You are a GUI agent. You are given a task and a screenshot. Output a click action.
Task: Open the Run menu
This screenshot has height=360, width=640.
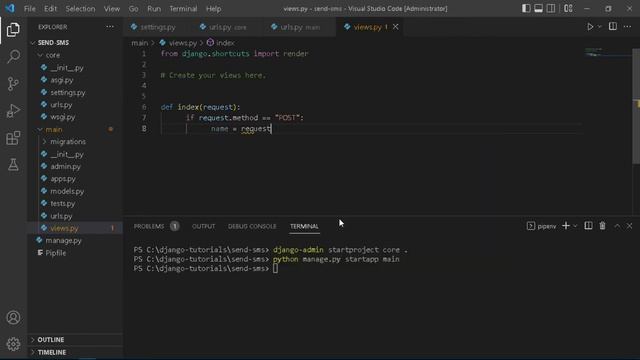coord(154,9)
